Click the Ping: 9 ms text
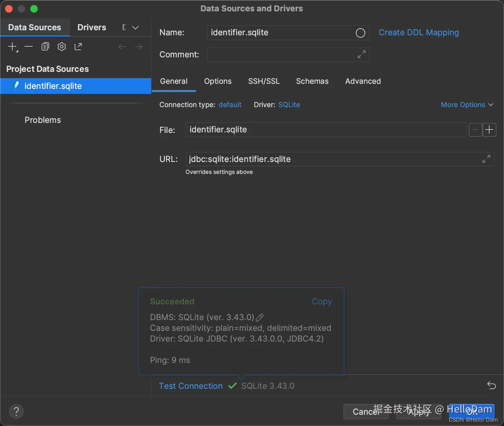This screenshot has height=426, width=504. tap(170, 360)
